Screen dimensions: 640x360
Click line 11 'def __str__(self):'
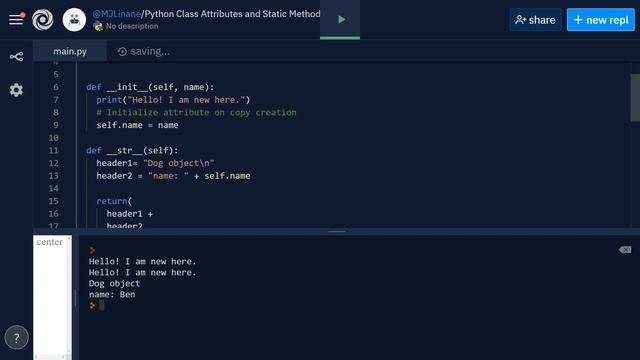[132, 150]
